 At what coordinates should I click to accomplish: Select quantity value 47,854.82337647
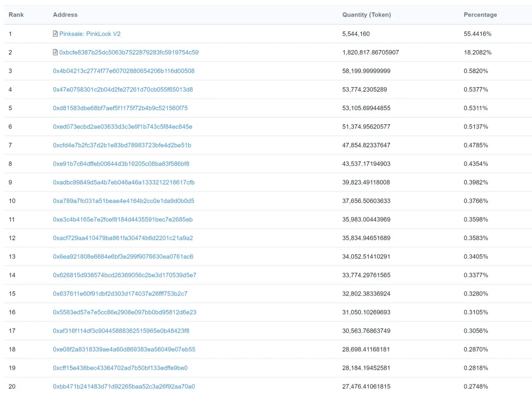pos(366,145)
